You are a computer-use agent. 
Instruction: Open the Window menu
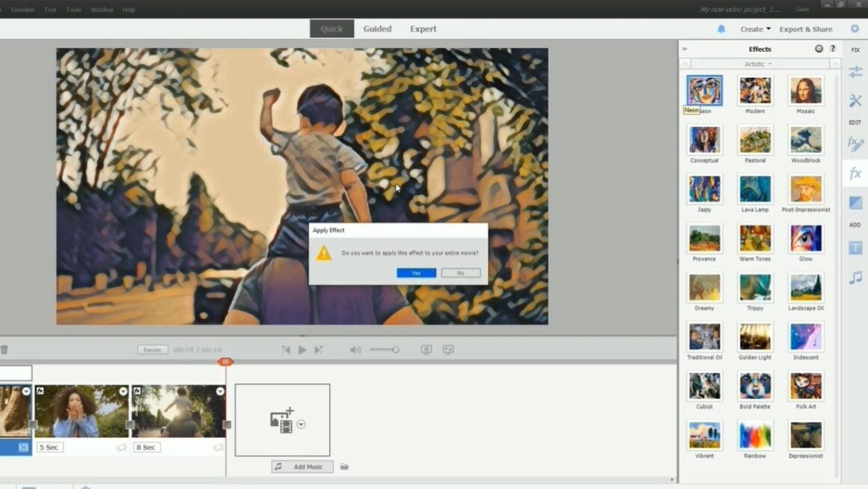(x=102, y=10)
